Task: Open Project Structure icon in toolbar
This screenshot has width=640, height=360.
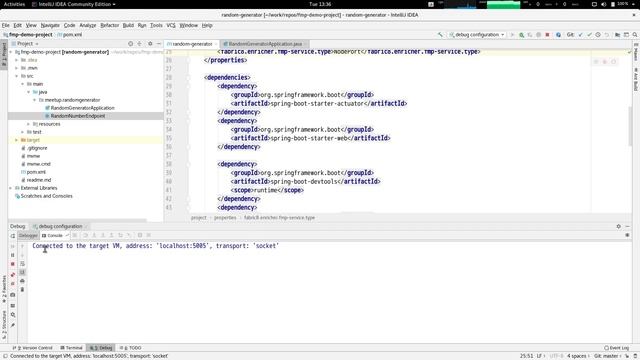Action: [x=618, y=35]
